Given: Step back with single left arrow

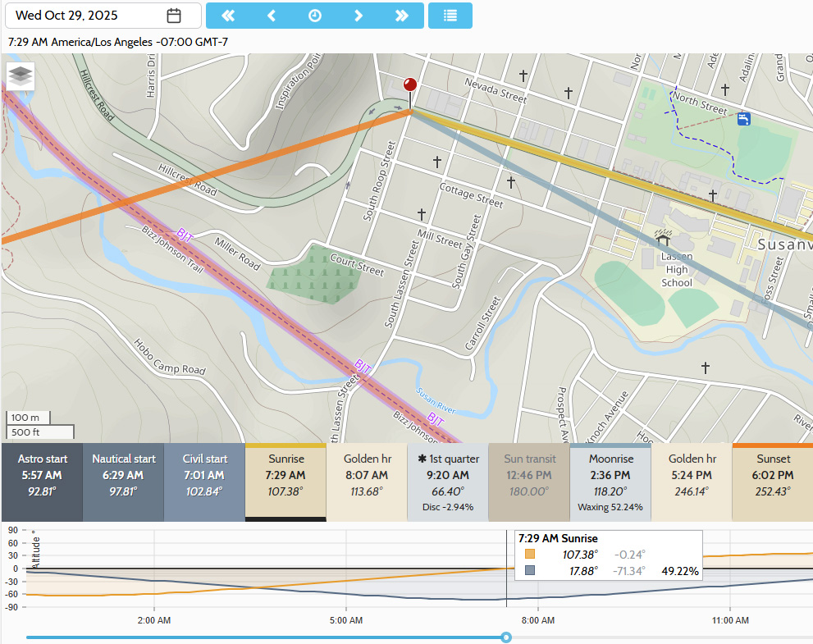Looking at the screenshot, I should (x=272, y=16).
